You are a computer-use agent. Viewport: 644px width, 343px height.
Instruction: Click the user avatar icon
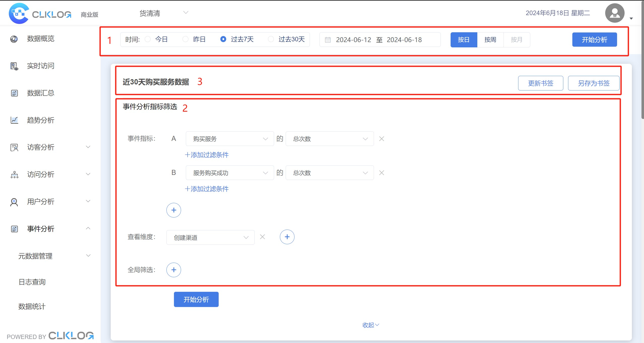[614, 13]
